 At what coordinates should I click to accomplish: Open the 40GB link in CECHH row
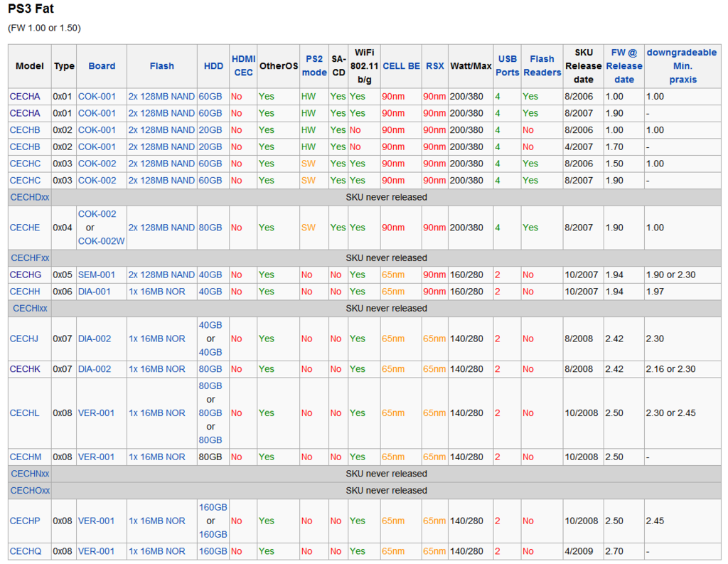click(x=210, y=292)
